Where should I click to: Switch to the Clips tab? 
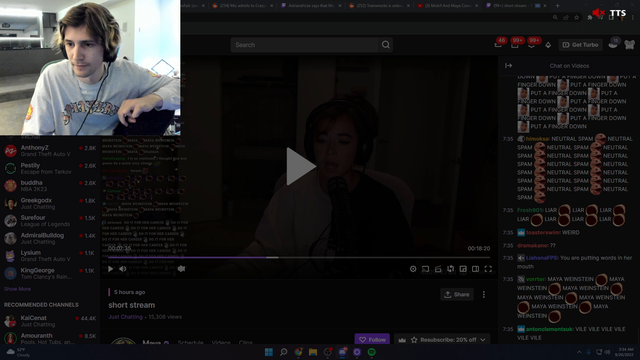point(246,342)
